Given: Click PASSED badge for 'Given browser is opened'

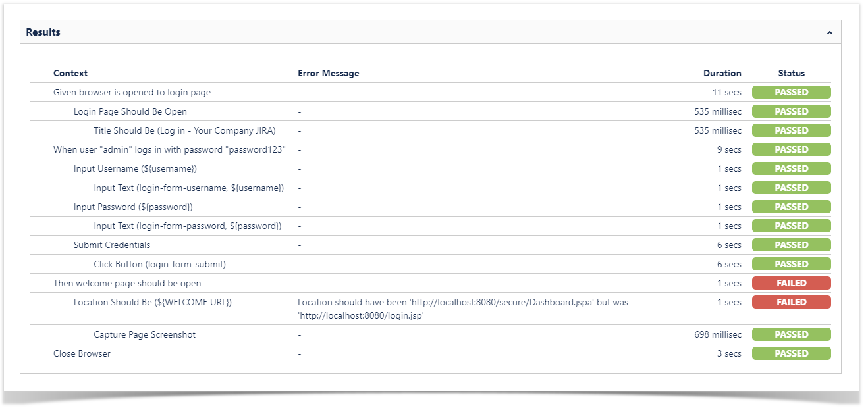Looking at the screenshot, I should (792, 92).
